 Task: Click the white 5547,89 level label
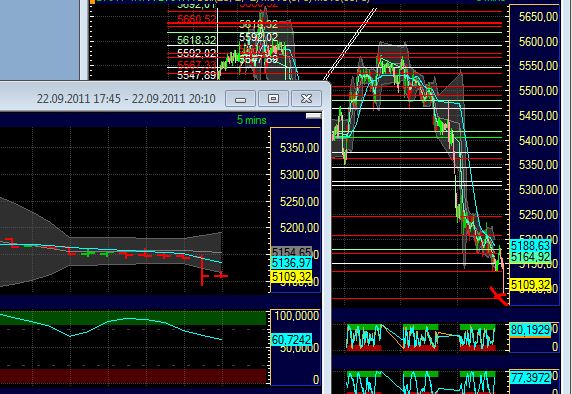pos(197,76)
